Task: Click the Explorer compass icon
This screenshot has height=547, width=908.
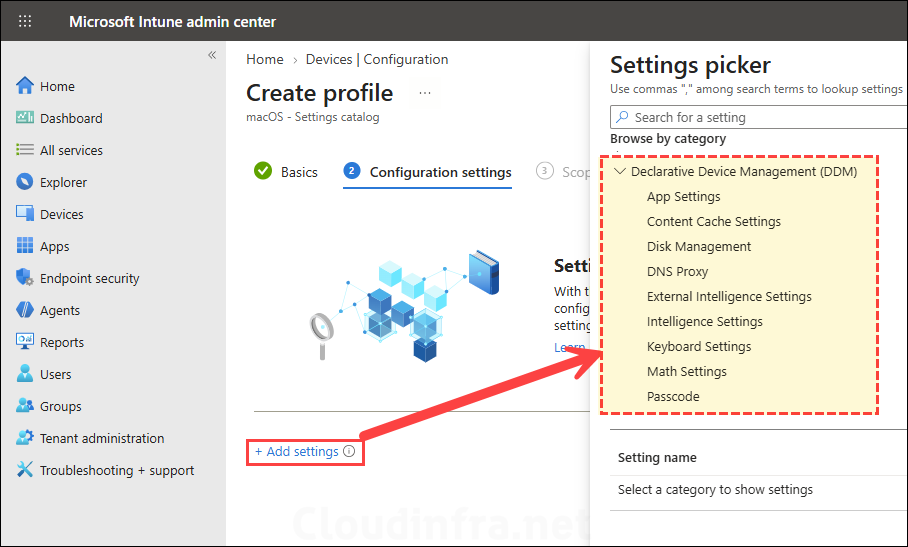Action: click(x=25, y=182)
